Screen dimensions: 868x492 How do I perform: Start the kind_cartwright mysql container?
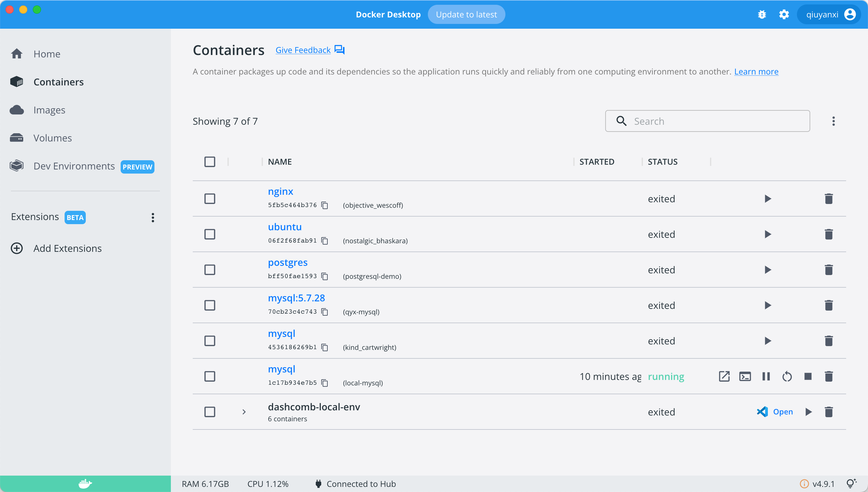768,341
